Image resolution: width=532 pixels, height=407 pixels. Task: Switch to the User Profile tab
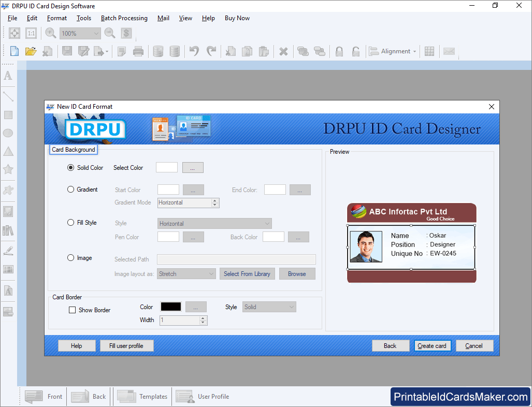[x=202, y=397]
